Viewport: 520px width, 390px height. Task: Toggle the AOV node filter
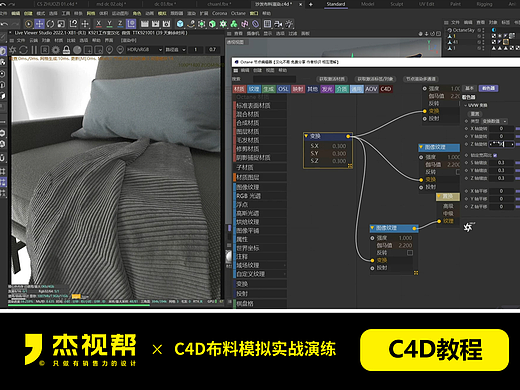pyautogui.click(x=371, y=89)
